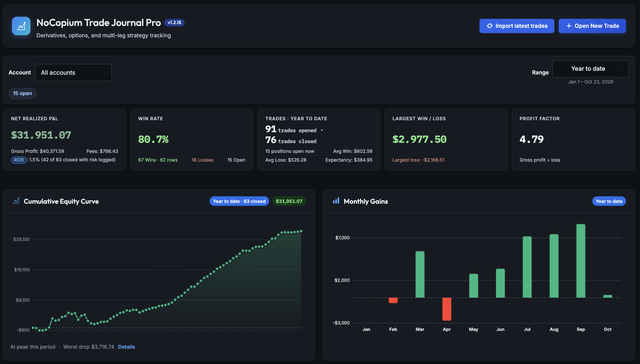Click the 15 Open text in Win Rate card
The image size is (640, 364).
pos(236,160)
